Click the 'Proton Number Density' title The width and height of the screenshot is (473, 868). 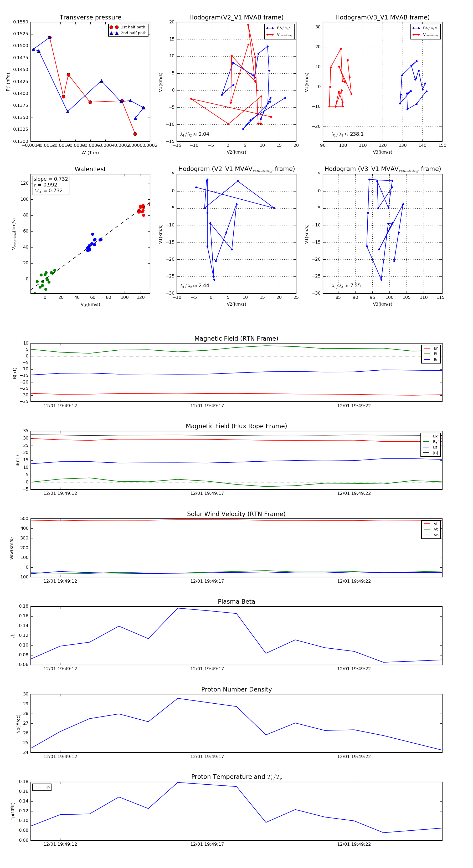tap(236, 689)
